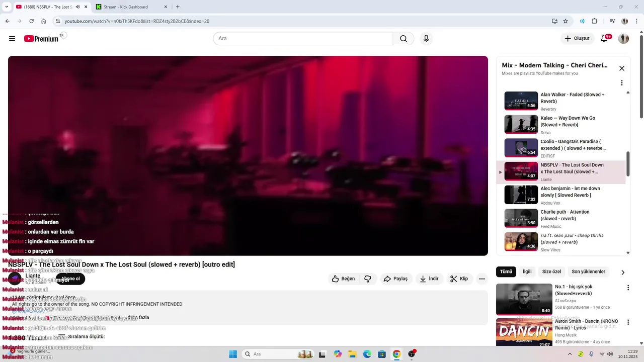Click the YouTube search input field
Screen dimensions: 644x362
[303, 39]
